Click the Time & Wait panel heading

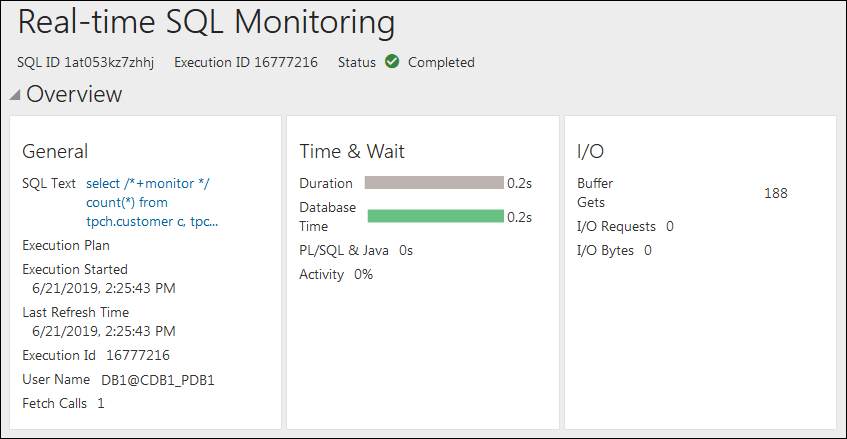[x=352, y=151]
